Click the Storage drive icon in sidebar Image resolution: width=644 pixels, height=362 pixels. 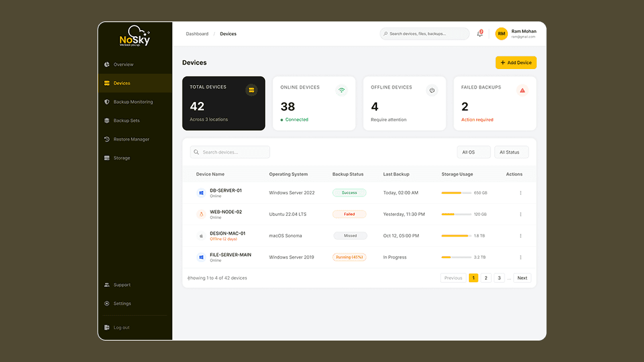click(x=107, y=158)
